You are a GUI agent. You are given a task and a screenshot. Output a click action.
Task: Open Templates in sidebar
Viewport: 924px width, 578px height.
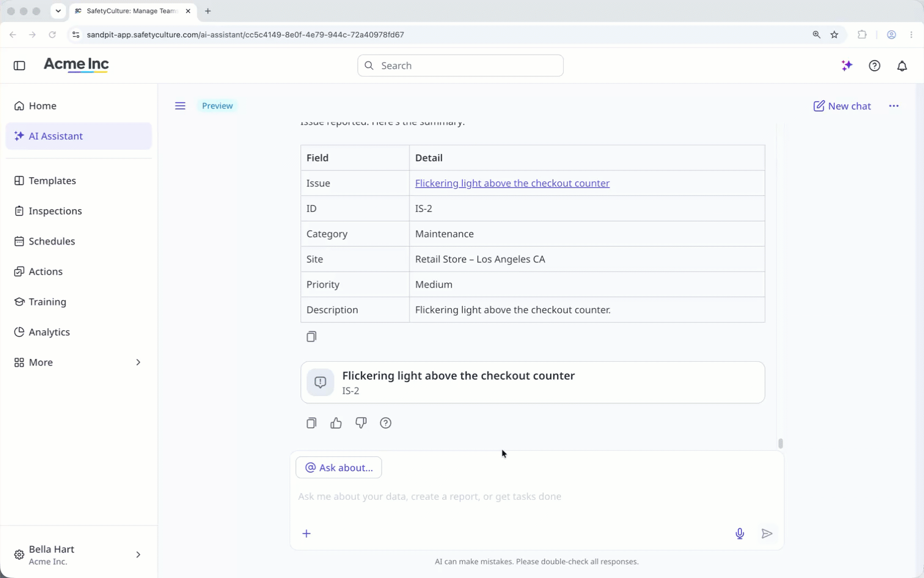click(x=79, y=181)
